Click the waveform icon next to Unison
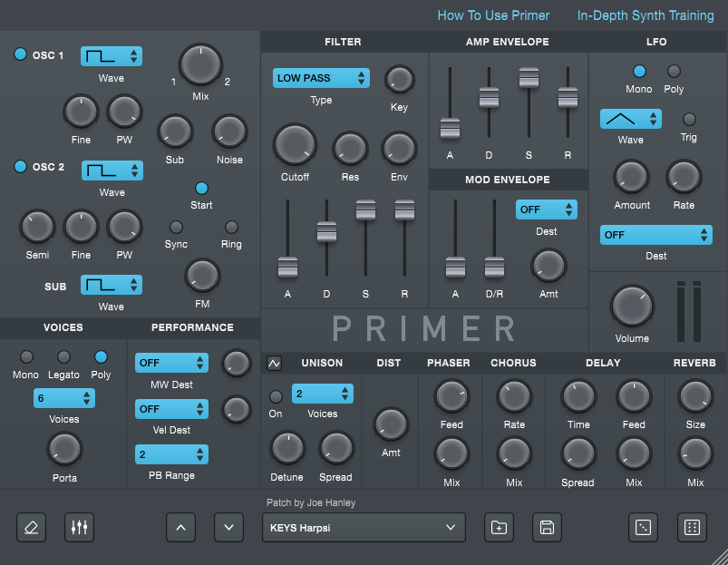Screen dimensions: 728x565 tap(275, 364)
